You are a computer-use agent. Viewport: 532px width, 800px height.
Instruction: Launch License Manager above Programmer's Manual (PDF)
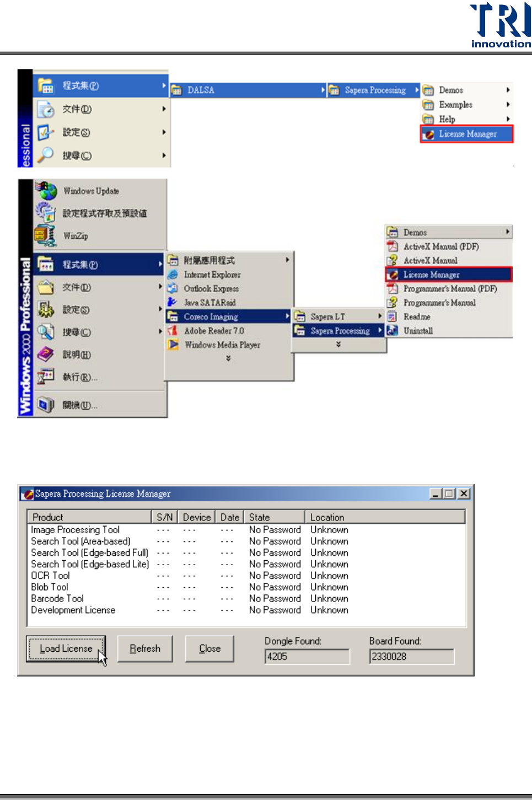[449, 275]
